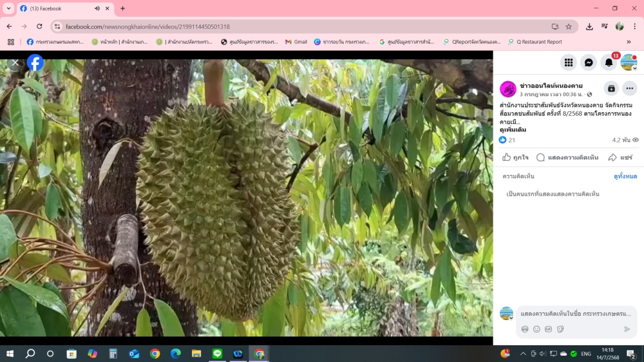Click the แชร์ share button
The width and height of the screenshot is (644, 362).
click(620, 157)
